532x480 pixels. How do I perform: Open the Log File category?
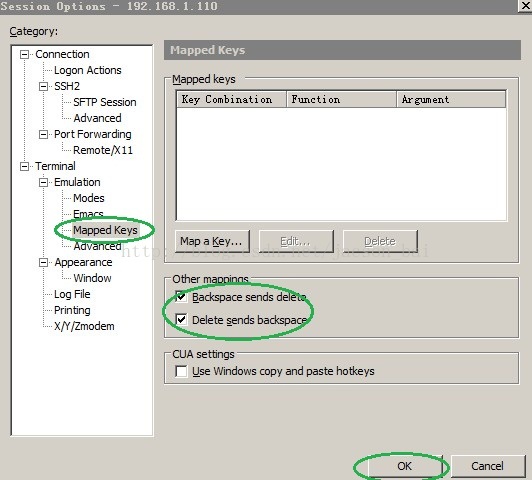pyautogui.click(x=72, y=294)
